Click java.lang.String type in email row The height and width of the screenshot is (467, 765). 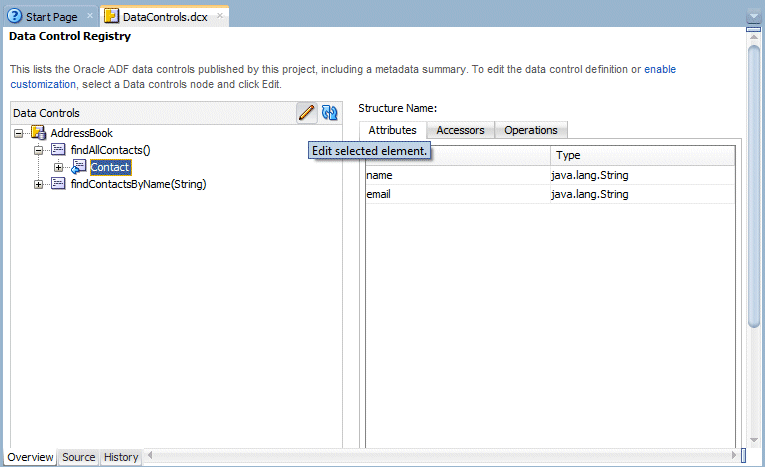(x=643, y=194)
